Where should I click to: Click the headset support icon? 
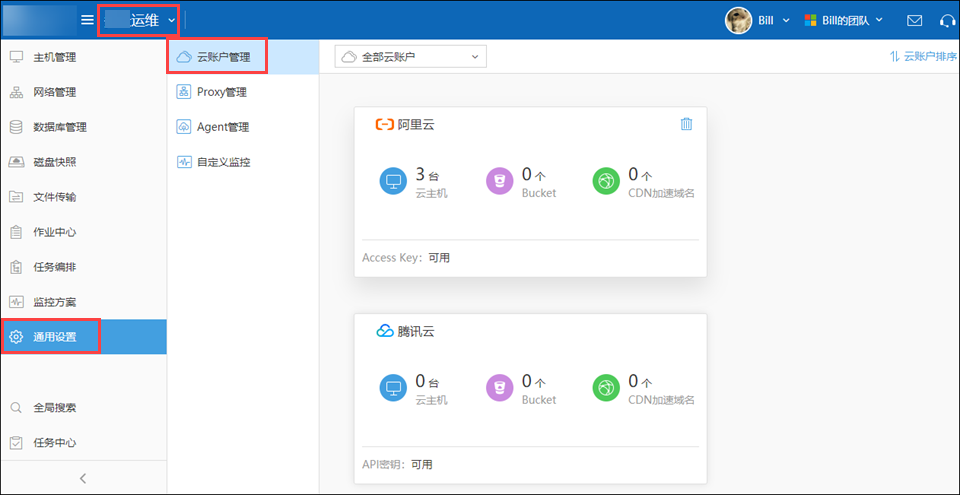coord(947,20)
